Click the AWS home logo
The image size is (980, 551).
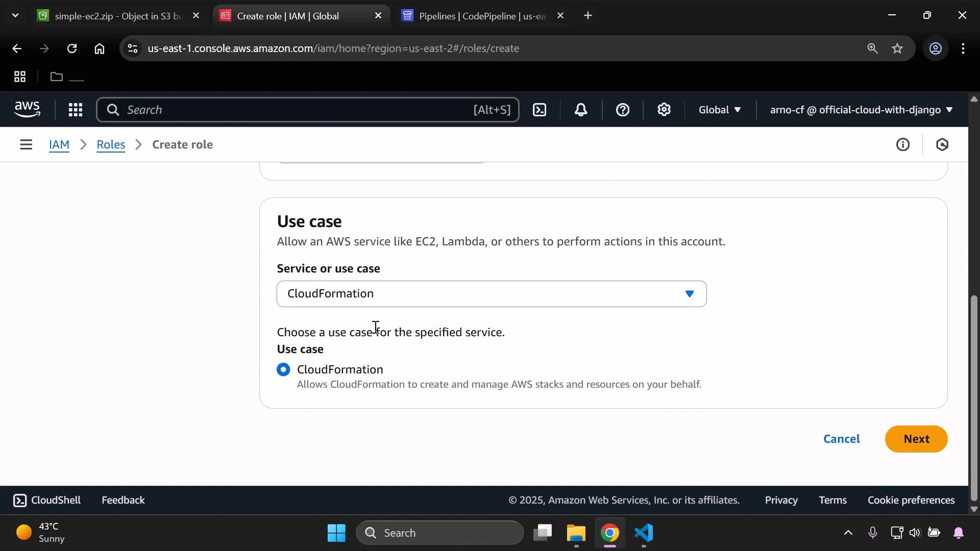tap(27, 109)
